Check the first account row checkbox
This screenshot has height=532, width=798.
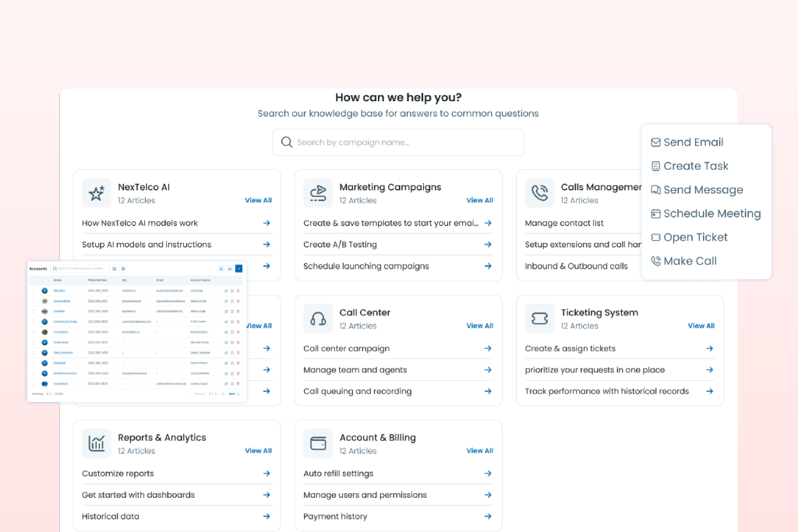tap(34, 291)
